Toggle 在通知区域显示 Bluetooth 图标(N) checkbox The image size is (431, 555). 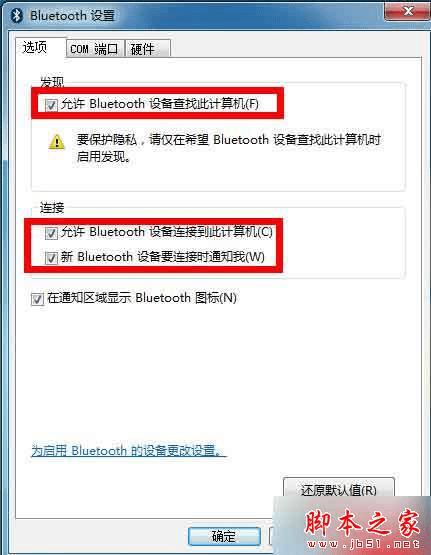pyautogui.click(x=37, y=299)
